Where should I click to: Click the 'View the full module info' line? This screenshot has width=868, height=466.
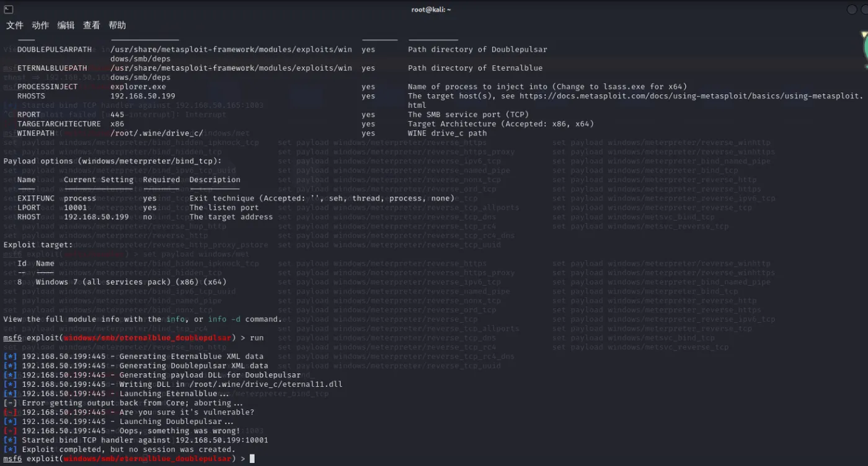coord(143,319)
